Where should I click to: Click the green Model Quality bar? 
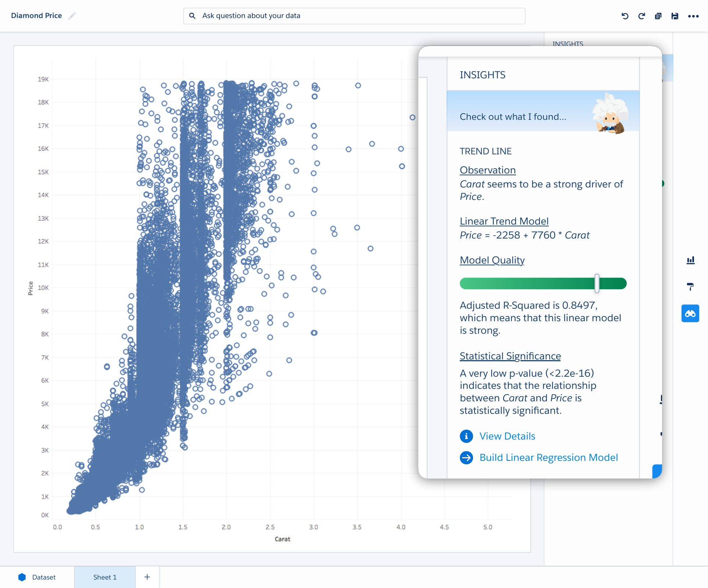point(543,283)
